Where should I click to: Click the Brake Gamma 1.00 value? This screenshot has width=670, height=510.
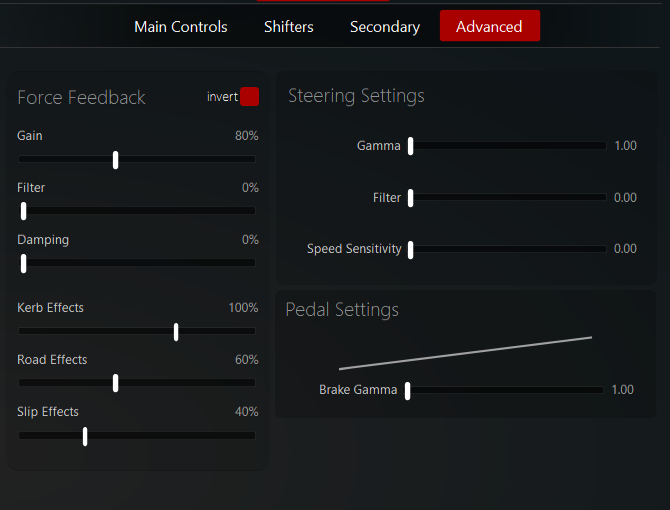(x=622, y=390)
